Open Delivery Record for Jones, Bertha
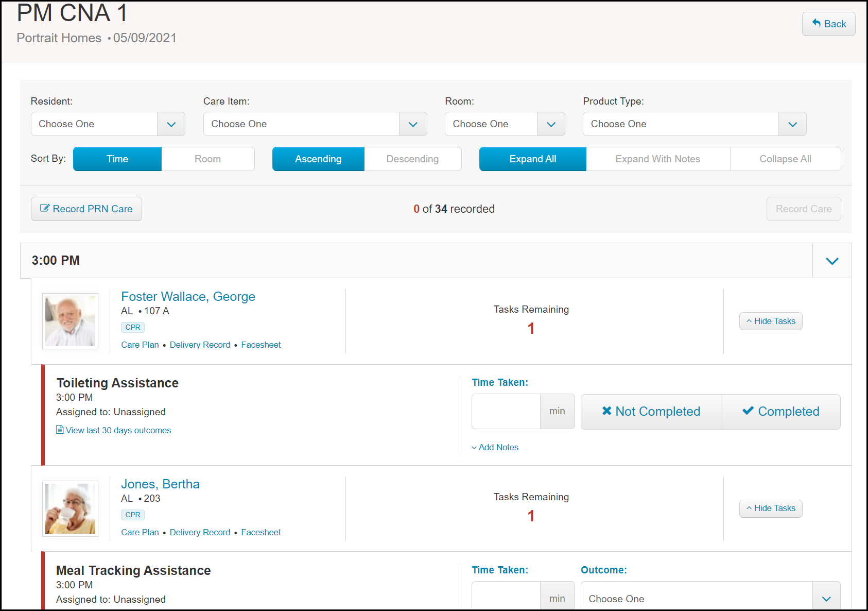Viewport: 868px width, 611px height. [200, 532]
